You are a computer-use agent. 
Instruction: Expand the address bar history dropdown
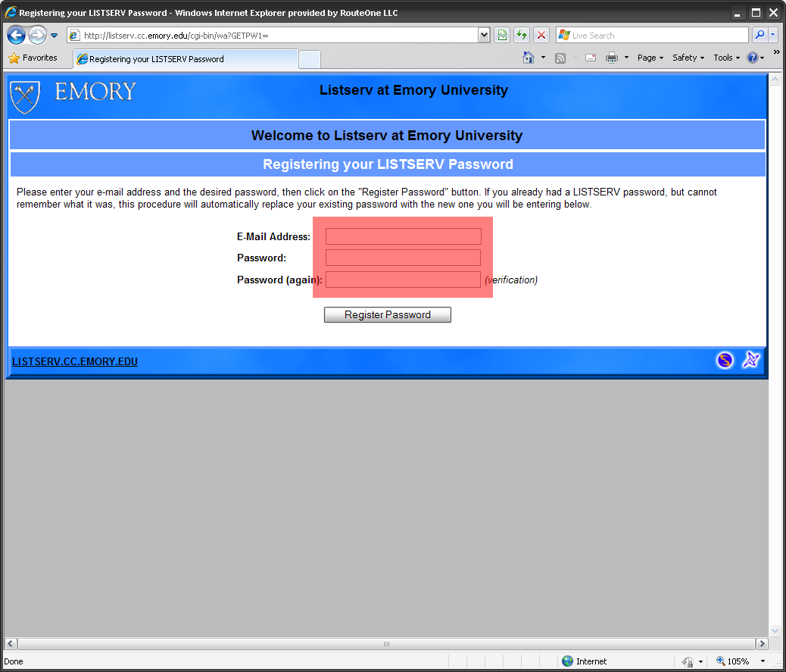(x=484, y=35)
